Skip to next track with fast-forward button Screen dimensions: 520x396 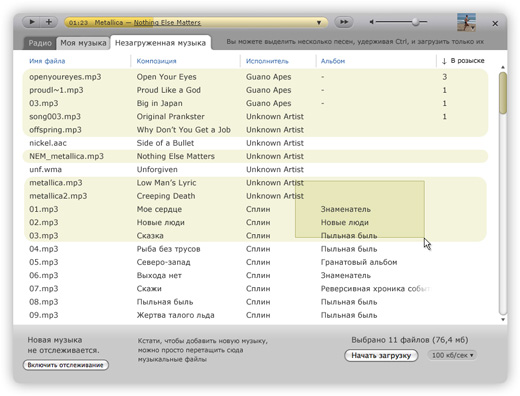coord(344,22)
